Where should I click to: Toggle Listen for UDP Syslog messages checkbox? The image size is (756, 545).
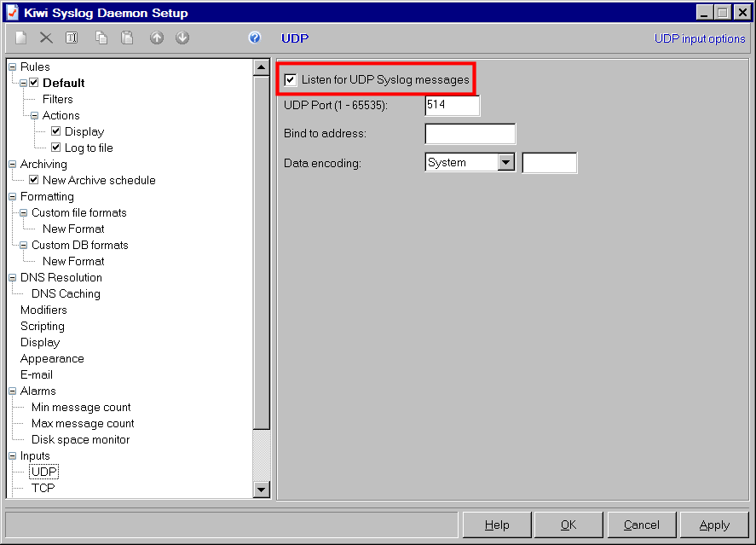291,79
